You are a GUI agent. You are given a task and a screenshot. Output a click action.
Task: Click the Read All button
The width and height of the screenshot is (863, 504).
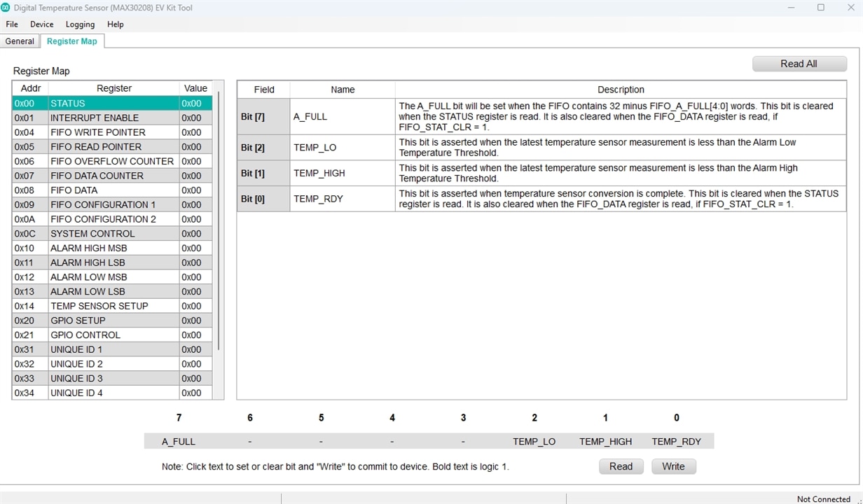point(799,64)
